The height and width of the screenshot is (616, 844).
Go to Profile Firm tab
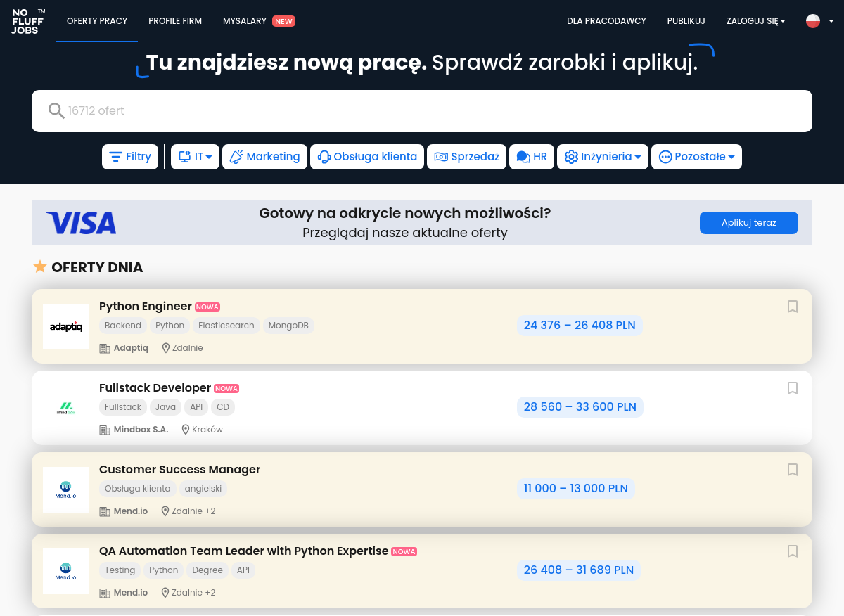point(175,21)
